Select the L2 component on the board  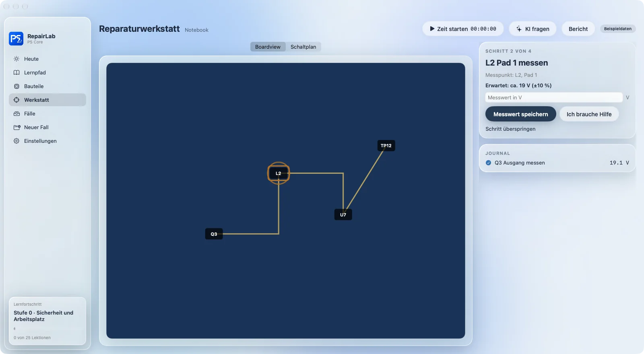pyautogui.click(x=279, y=173)
